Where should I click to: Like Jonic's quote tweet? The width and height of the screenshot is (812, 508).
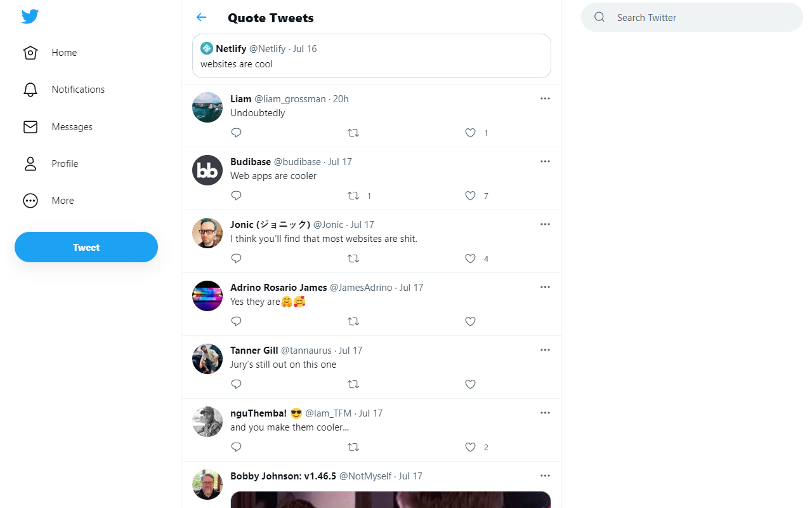pyautogui.click(x=470, y=258)
